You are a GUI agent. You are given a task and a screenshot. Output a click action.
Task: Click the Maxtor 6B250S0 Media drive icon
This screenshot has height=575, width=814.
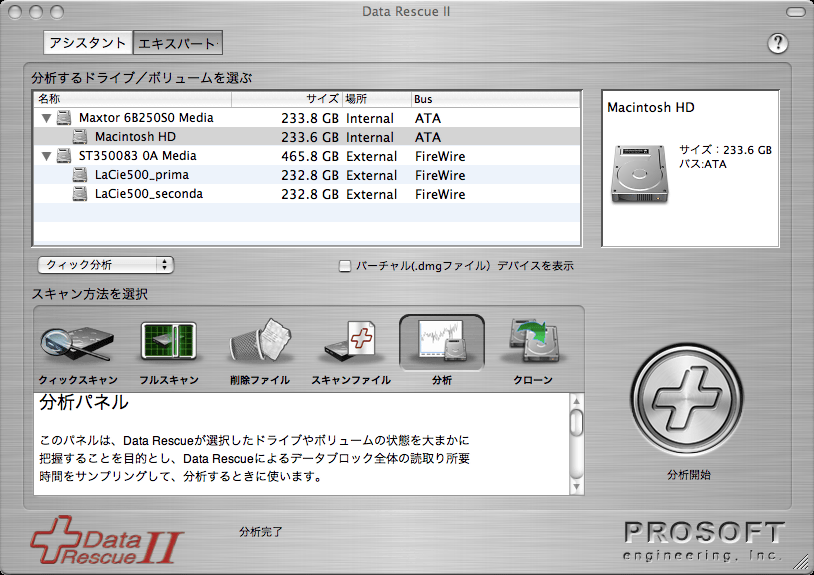click(x=64, y=118)
